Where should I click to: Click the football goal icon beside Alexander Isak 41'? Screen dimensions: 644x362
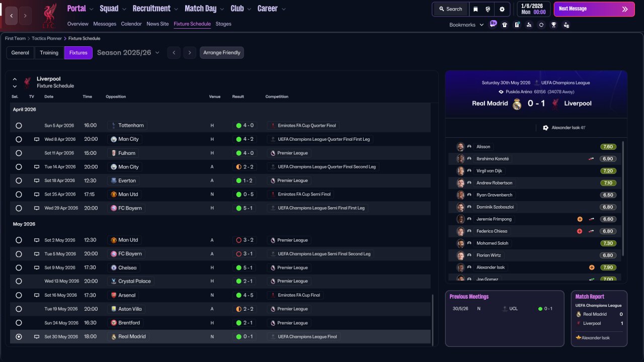[545, 128]
